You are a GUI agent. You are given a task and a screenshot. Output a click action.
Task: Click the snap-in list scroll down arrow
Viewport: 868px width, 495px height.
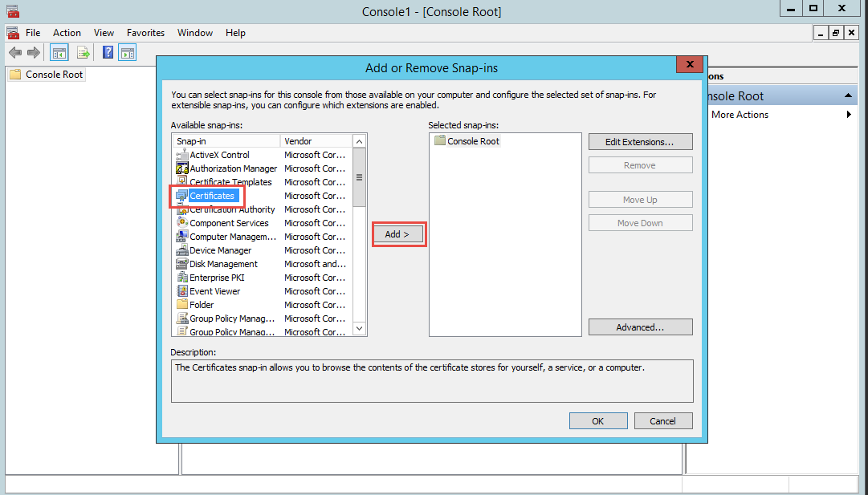point(359,328)
